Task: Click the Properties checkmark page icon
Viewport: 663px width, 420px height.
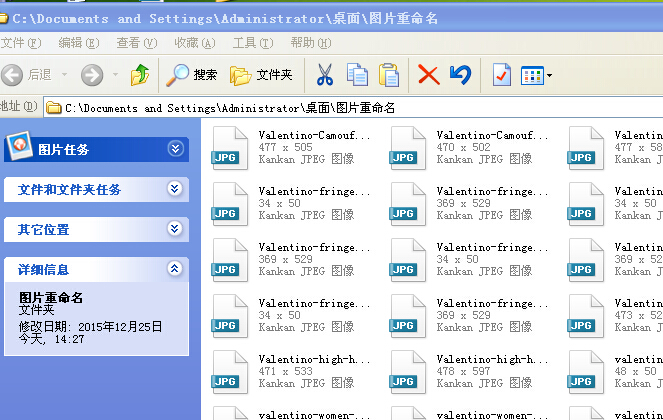Action: pyautogui.click(x=502, y=75)
